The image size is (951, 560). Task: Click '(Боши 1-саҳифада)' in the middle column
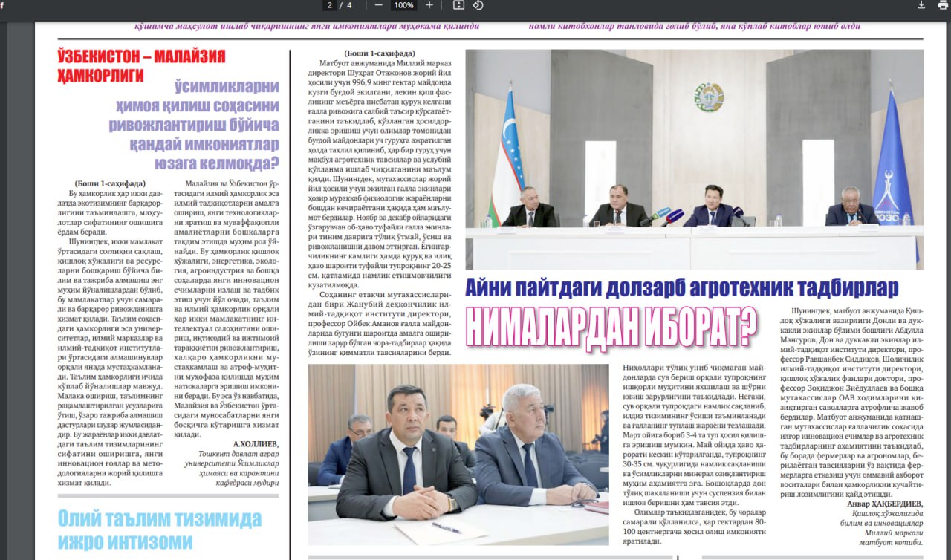(x=379, y=53)
